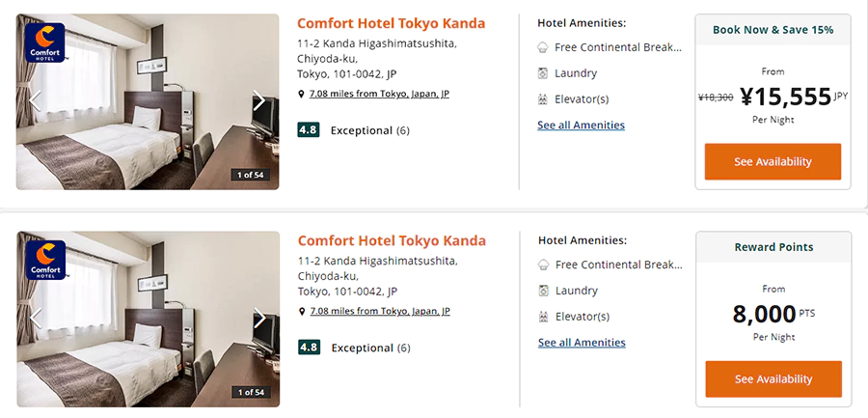Click the Comfort Hotel logo on second photo
Viewport: 868px width, 418px height.
coord(44,260)
